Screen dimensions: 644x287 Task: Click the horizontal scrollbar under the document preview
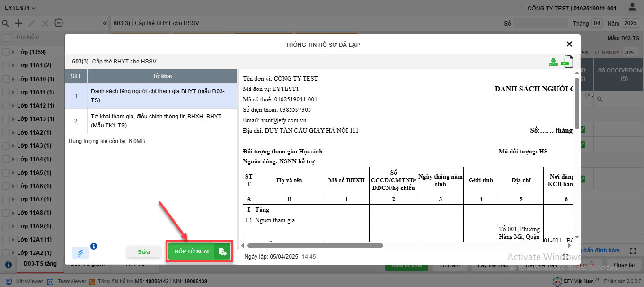point(315,245)
